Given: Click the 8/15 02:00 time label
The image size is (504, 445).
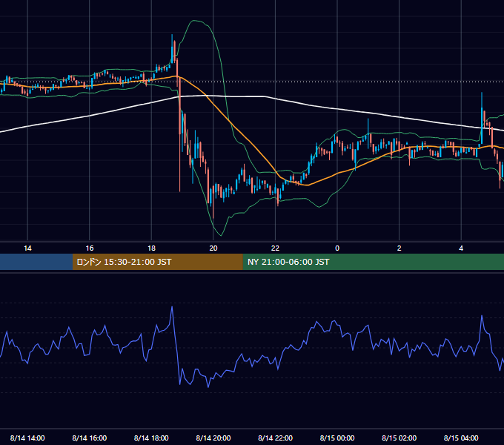Looking at the screenshot, I should 399,438.
